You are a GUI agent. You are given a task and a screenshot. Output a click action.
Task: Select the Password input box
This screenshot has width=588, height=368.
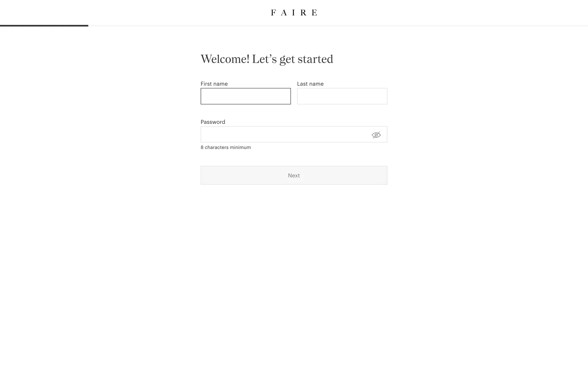pos(285,134)
